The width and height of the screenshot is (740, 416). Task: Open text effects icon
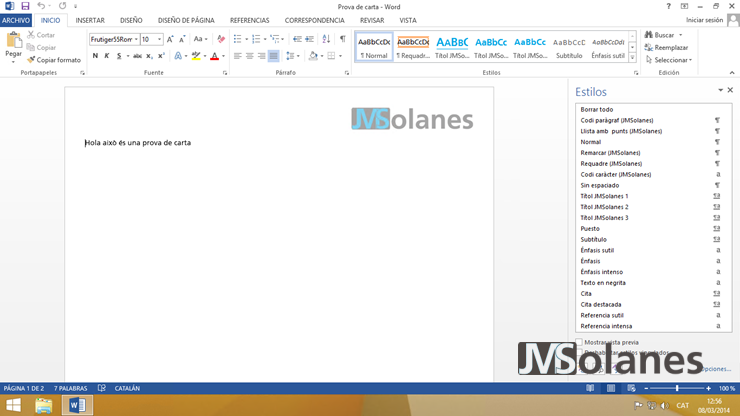pyautogui.click(x=178, y=56)
